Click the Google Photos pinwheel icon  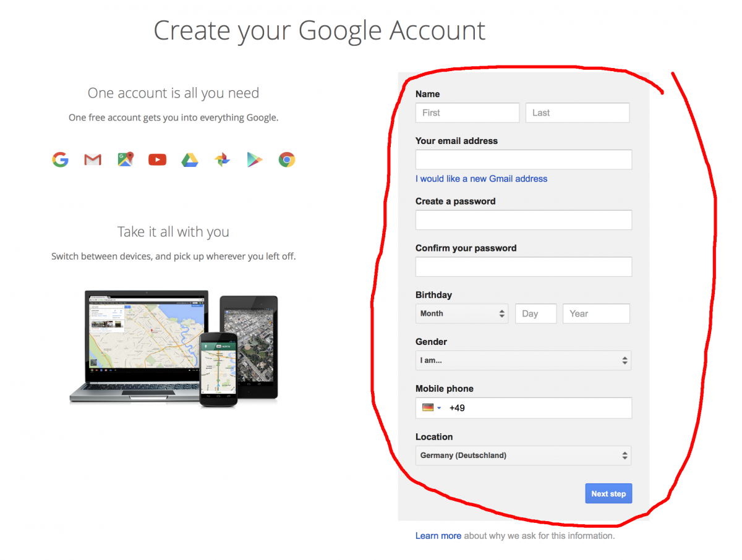[222, 160]
